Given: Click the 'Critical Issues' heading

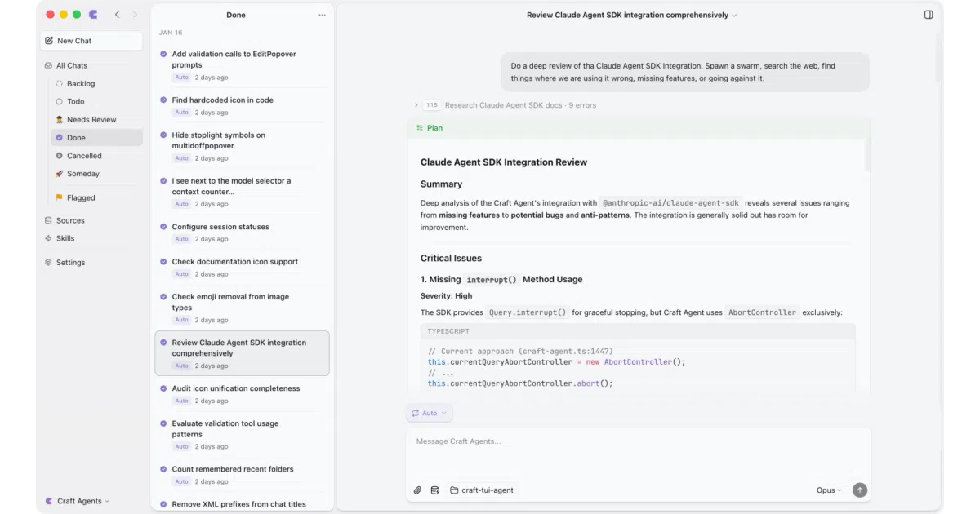Looking at the screenshot, I should click(x=451, y=258).
